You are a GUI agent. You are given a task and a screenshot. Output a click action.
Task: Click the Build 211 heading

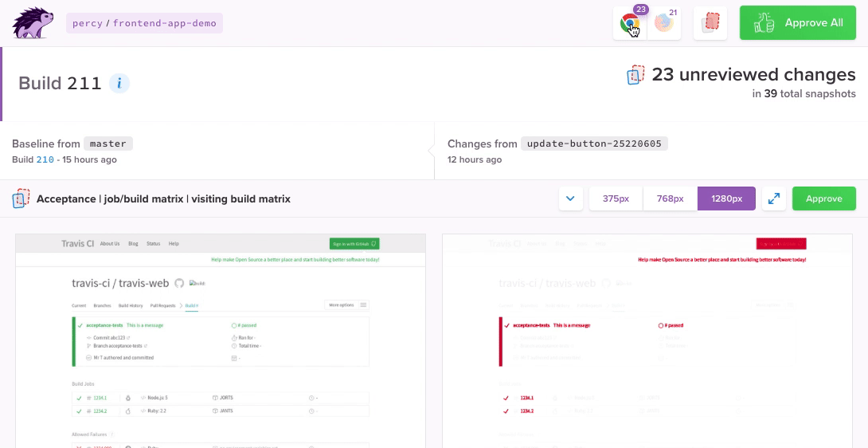coord(61,83)
